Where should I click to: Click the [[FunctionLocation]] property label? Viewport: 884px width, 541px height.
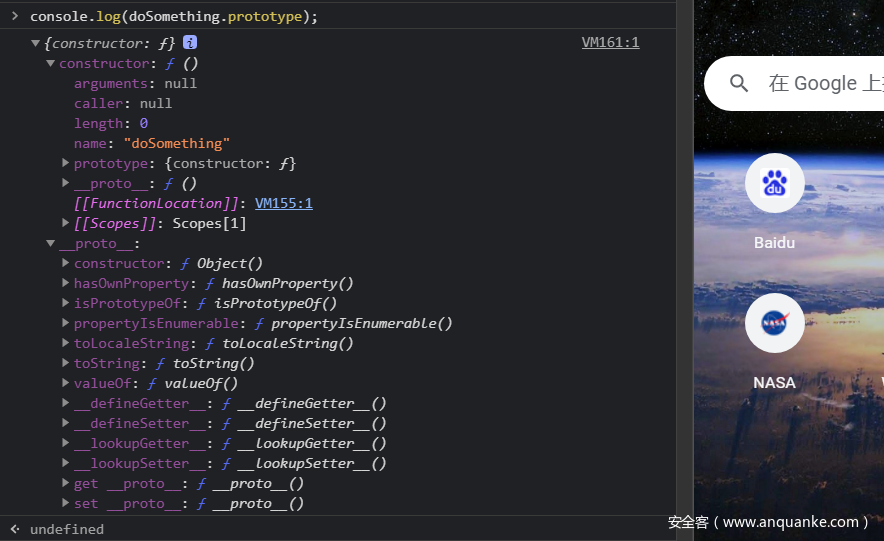pos(156,203)
